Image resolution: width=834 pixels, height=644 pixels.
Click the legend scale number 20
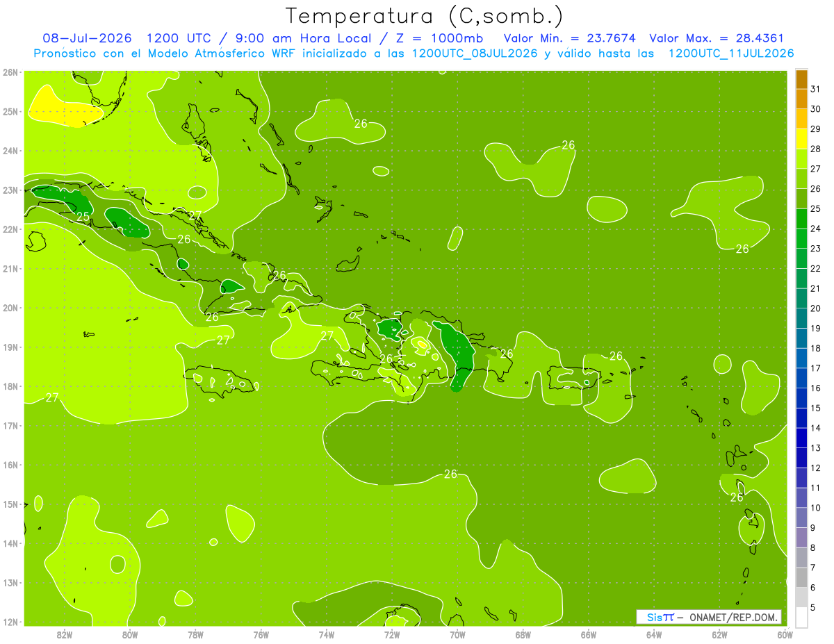pos(816,308)
